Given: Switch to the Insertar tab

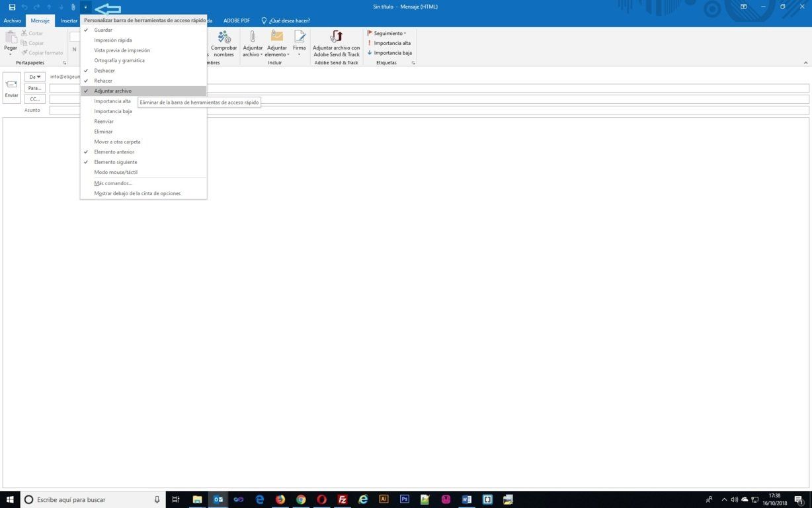Looking at the screenshot, I should 69,21.
